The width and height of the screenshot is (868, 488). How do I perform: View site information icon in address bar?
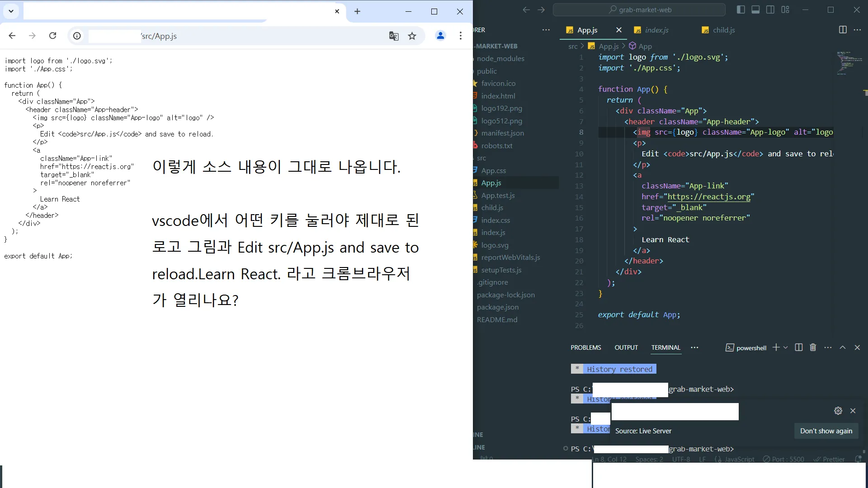77,36
